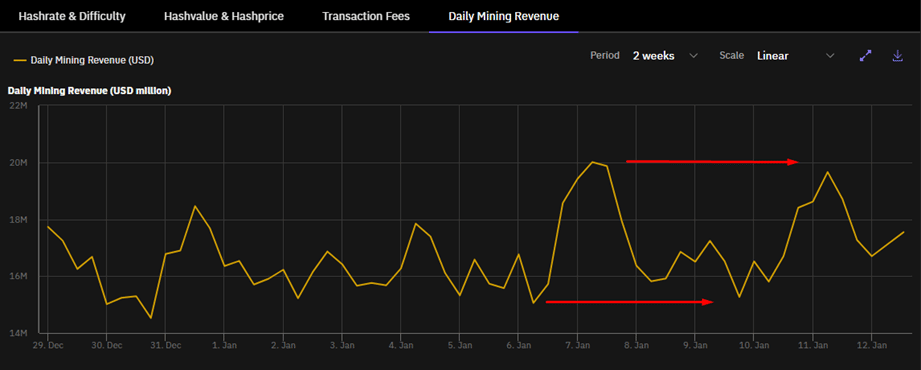Click the 16M y-axis label
This screenshot has height=370, width=921.
click(19, 277)
